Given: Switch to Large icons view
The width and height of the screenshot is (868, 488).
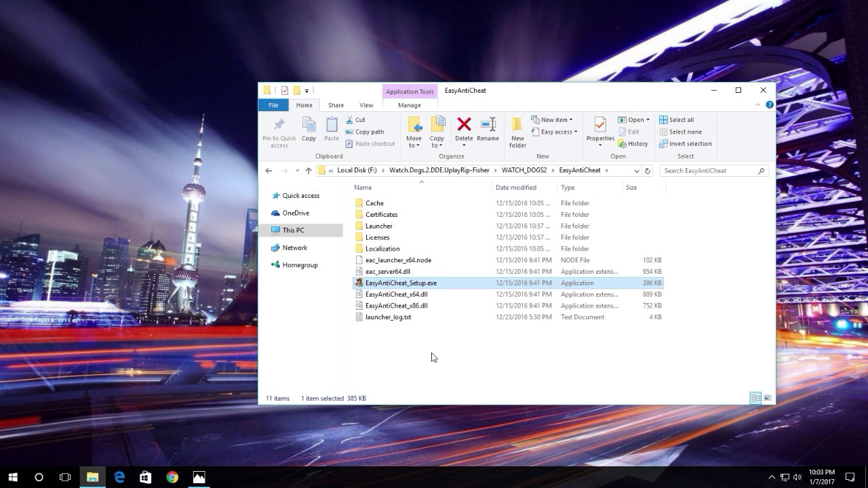Looking at the screenshot, I should click(x=768, y=399).
